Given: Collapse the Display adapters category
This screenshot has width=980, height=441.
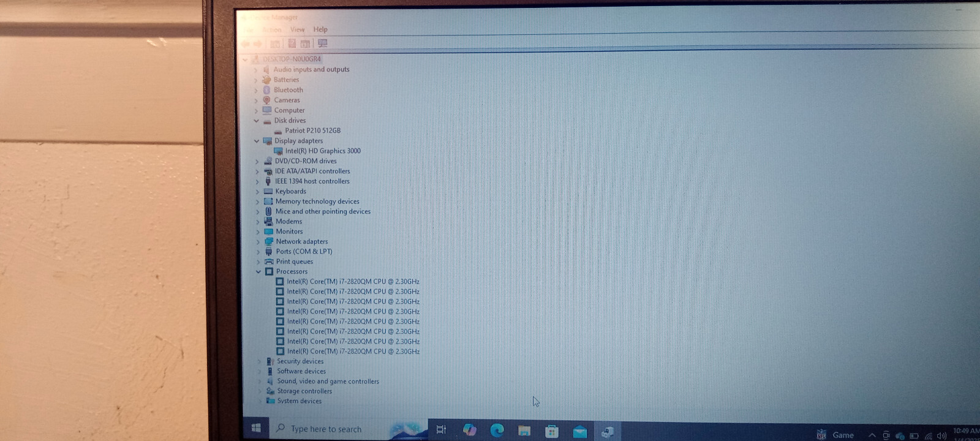Looking at the screenshot, I should point(256,141).
